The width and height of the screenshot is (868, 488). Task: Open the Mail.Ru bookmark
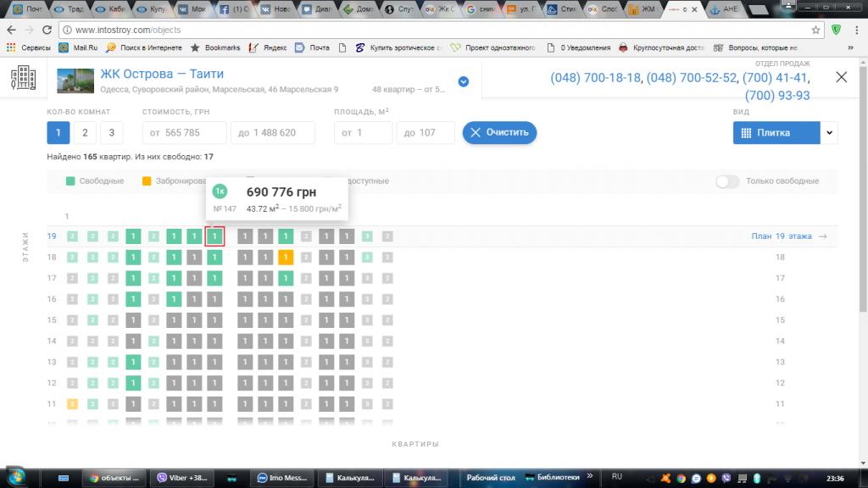pos(80,47)
